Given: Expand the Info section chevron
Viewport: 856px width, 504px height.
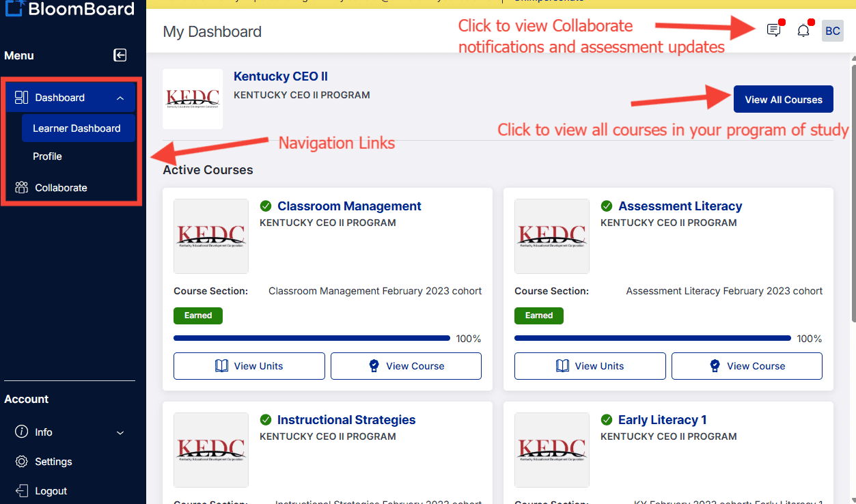Looking at the screenshot, I should click(120, 433).
